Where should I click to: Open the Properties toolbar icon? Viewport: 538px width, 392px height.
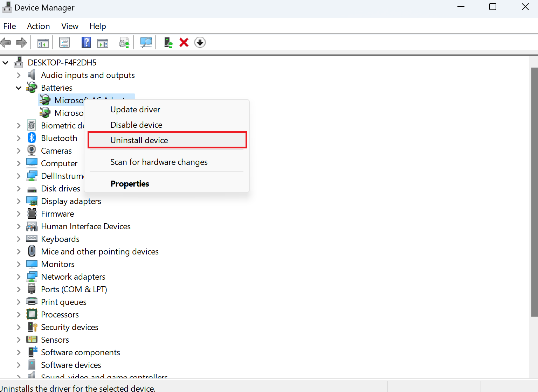pos(64,42)
